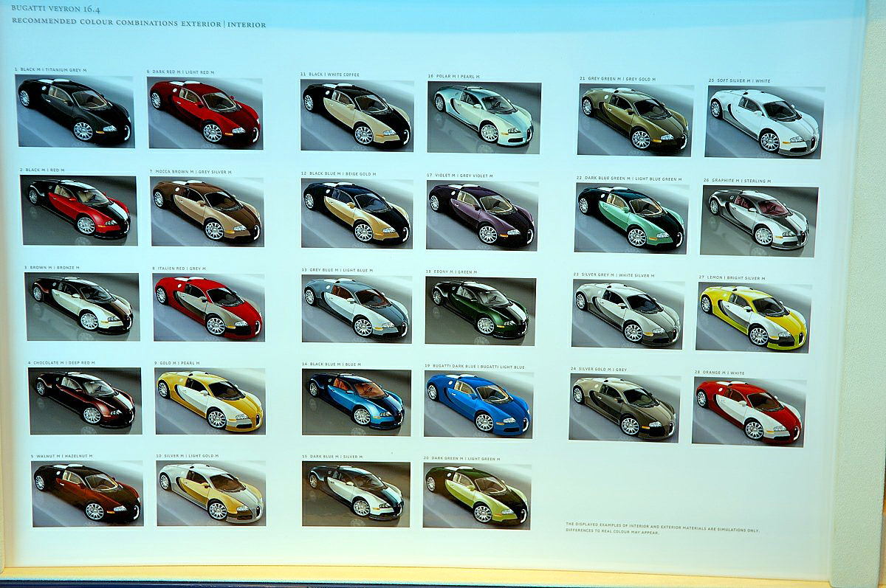Image resolution: width=886 pixels, height=588 pixels.
Task: Click the label '9 Gold M | Pearl M'
Action: click(x=177, y=363)
